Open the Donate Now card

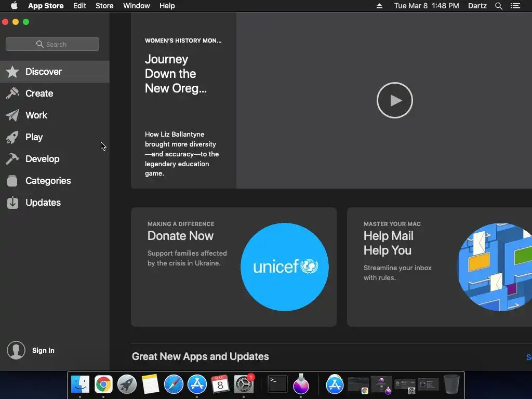[233, 267]
